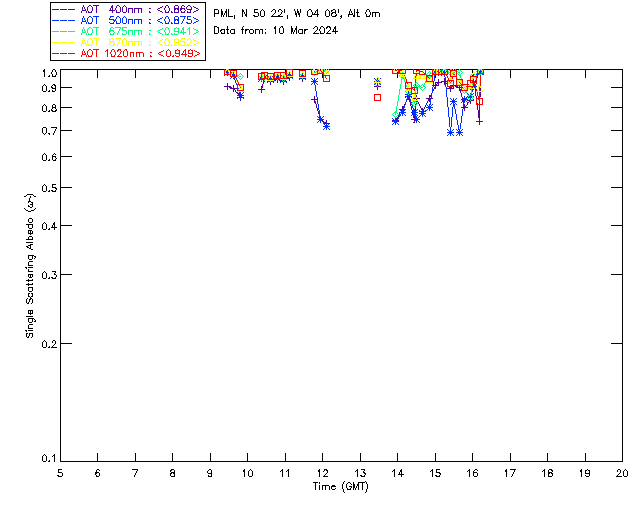640x512 pixels.
Task: Click the 0.9 y-axis tick label
Action: click(49, 88)
